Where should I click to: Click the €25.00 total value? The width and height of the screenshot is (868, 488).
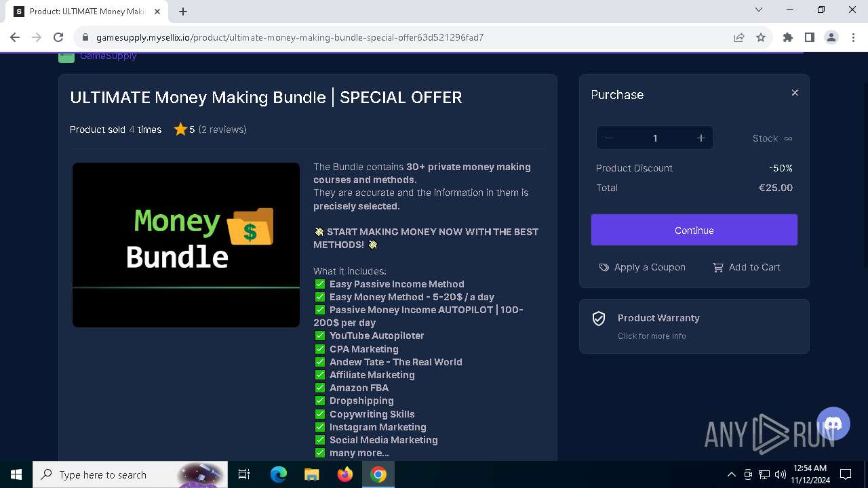[776, 188]
